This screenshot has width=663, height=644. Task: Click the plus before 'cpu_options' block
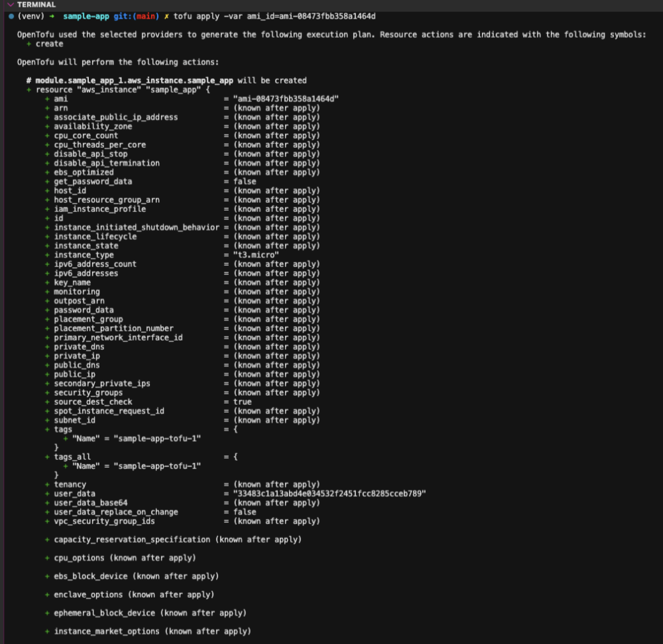point(47,558)
